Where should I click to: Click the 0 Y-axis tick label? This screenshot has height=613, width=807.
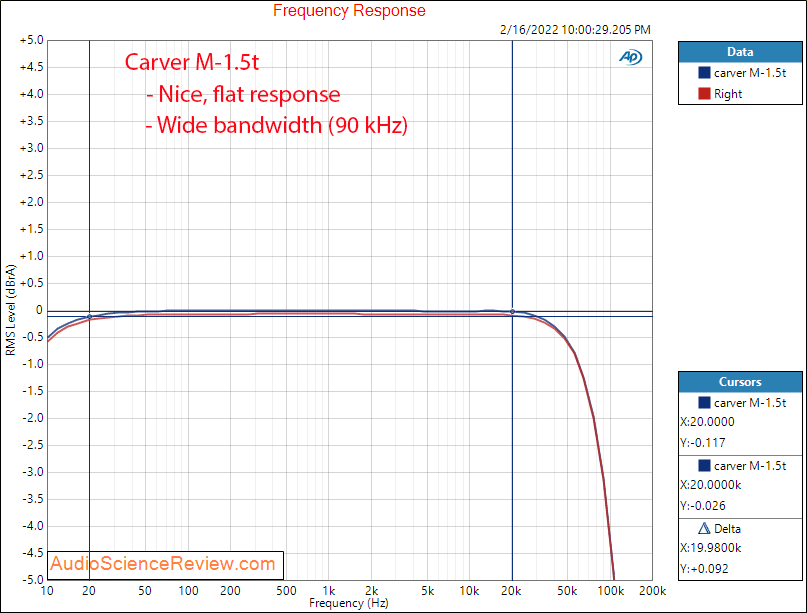[x=39, y=310]
